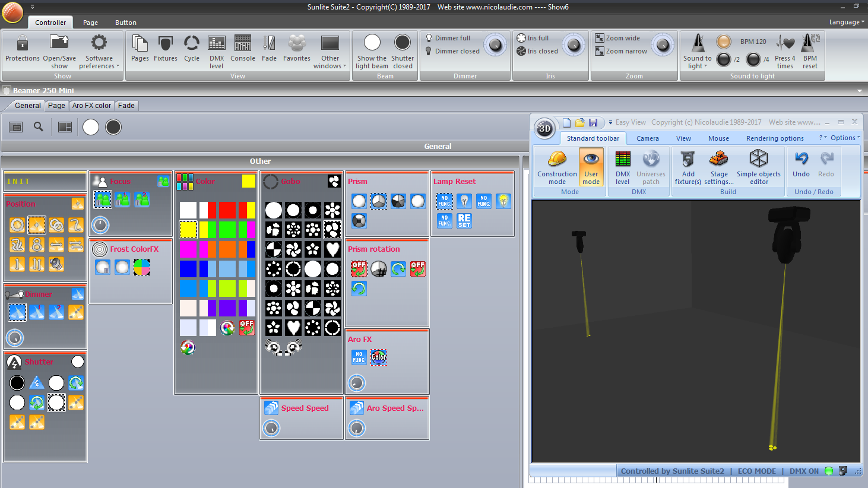Open DMX level in Easy View toolbar
Image resolution: width=868 pixels, height=488 pixels.
[623, 167]
